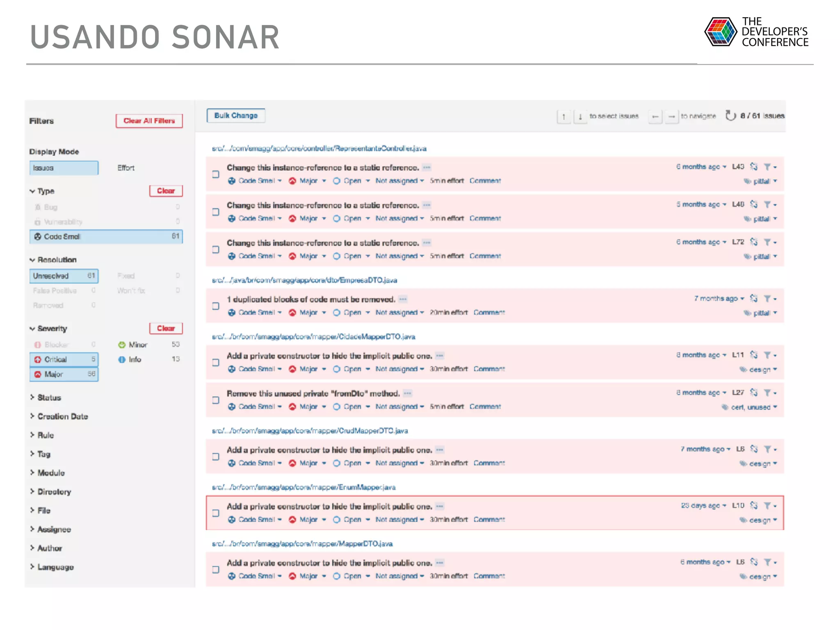The width and height of the screenshot is (840, 630).
Task: Open EmpresaDTO.java file link
Action: click(304, 280)
